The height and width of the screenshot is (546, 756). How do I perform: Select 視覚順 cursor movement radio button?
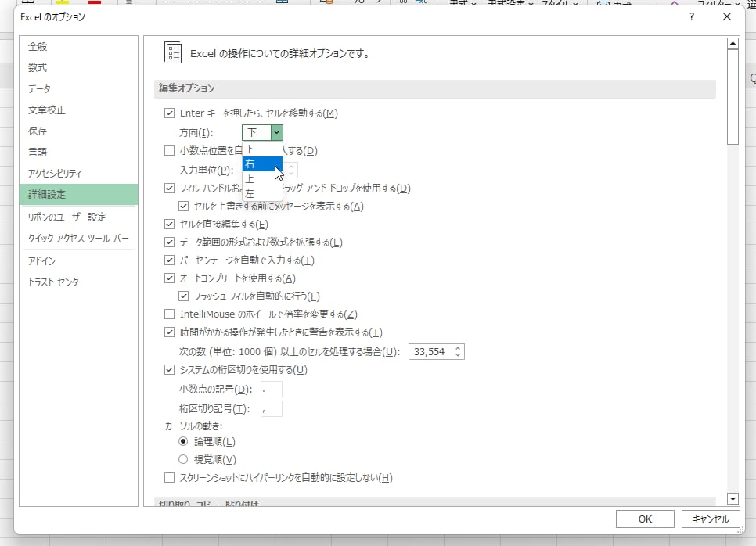click(183, 460)
